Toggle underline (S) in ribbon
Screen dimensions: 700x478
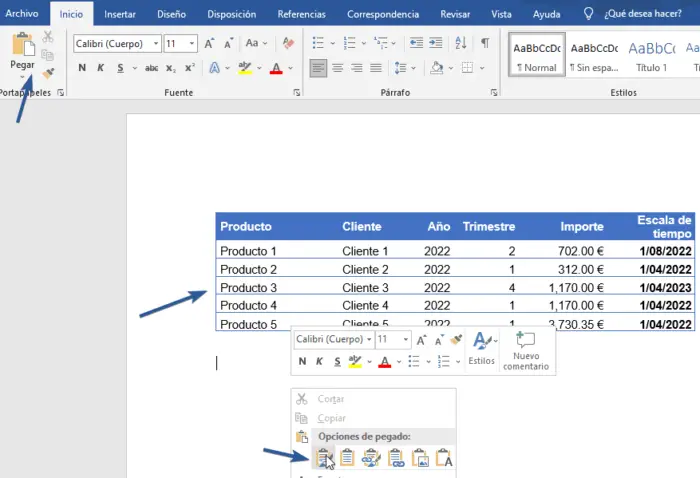(120, 68)
